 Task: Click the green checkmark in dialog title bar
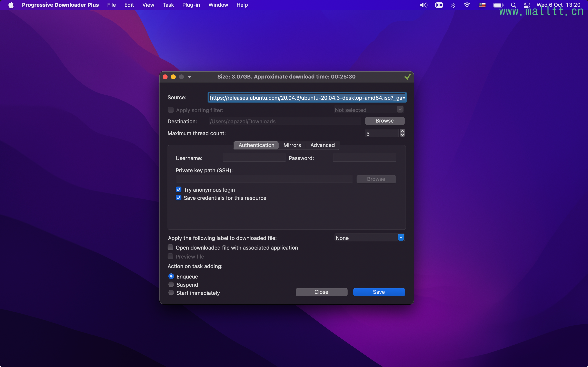coord(407,77)
